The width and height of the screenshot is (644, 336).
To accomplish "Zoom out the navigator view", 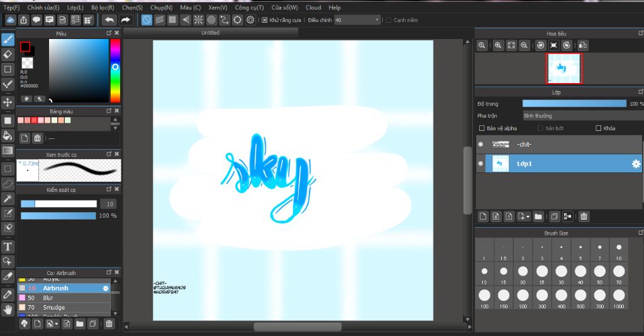I will click(x=524, y=45).
